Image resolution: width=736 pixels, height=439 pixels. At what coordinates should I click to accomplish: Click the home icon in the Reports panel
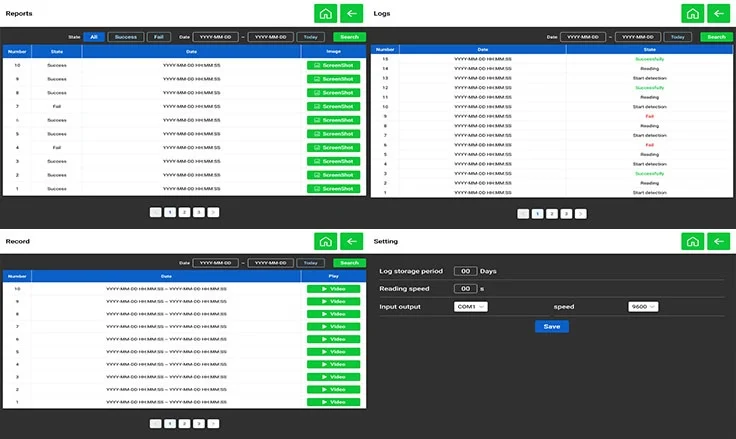pos(325,13)
